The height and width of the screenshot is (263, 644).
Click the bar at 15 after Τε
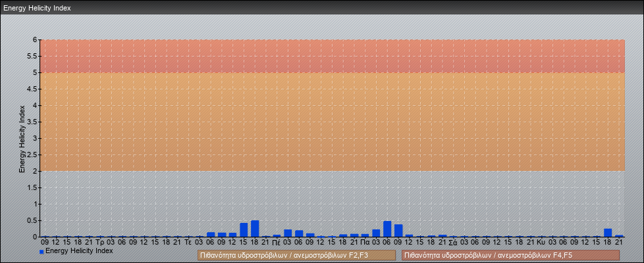click(x=244, y=229)
